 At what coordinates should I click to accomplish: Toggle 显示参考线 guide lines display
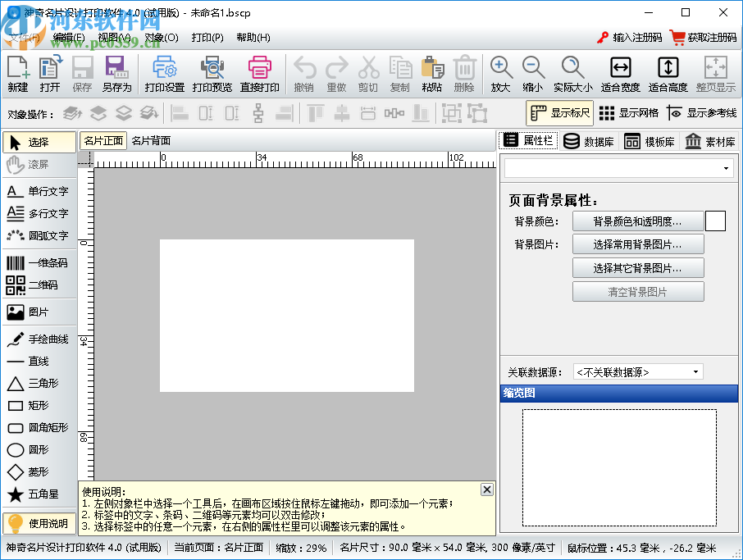702,113
